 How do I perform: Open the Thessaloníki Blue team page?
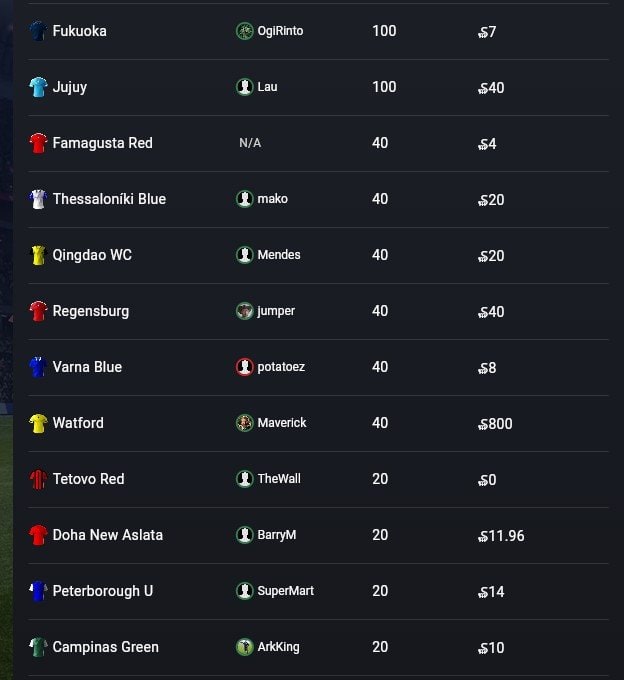click(109, 199)
